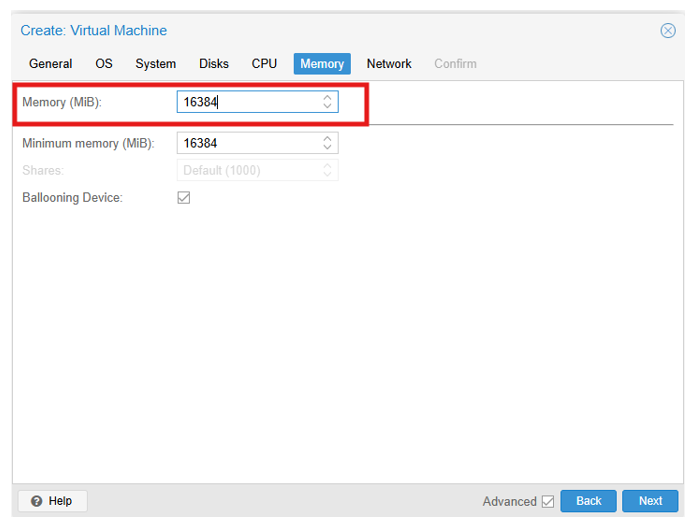Toggle the Advanced checkbox
The height and width of the screenshot is (525, 695).
tap(548, 501)
